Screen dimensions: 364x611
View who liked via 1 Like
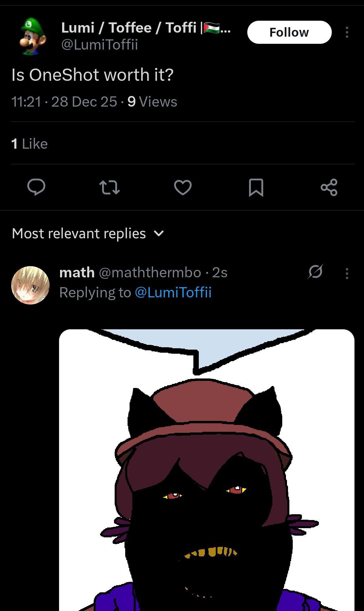pos(30,144)
